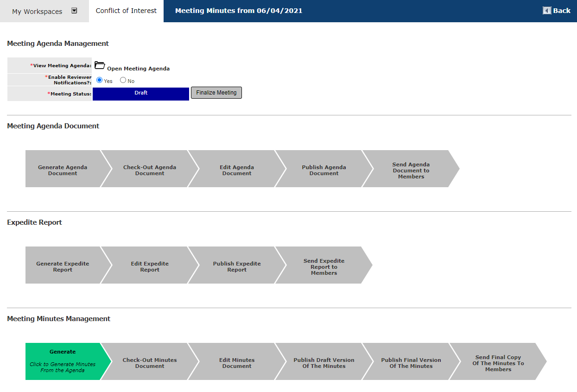Click the blue Draft meeting status bar
577x392 pixels.
(x=141, y=94)
